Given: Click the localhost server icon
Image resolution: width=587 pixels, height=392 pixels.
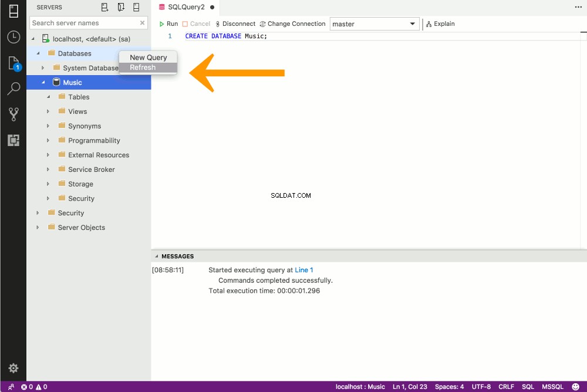Looking at the screenshot, I should pos(46,39).
